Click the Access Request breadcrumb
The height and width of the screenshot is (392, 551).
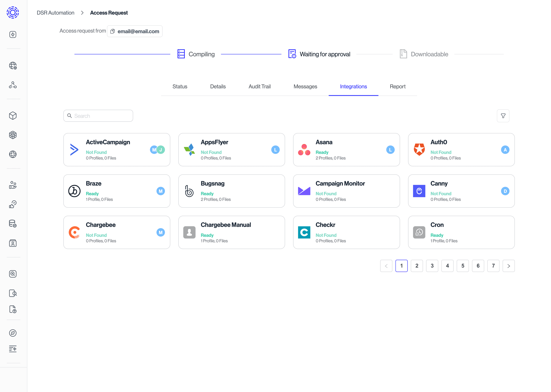[x=109, y=13]
